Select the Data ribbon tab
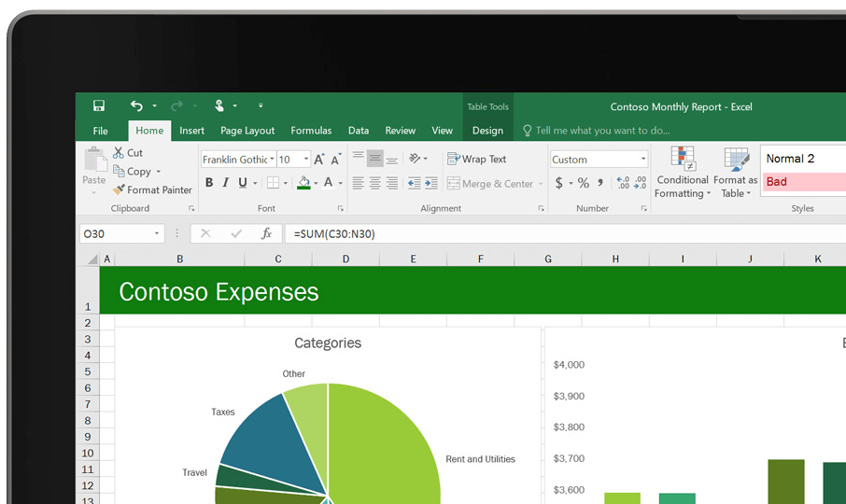846x504 pixels. click(x=359, y=131)
